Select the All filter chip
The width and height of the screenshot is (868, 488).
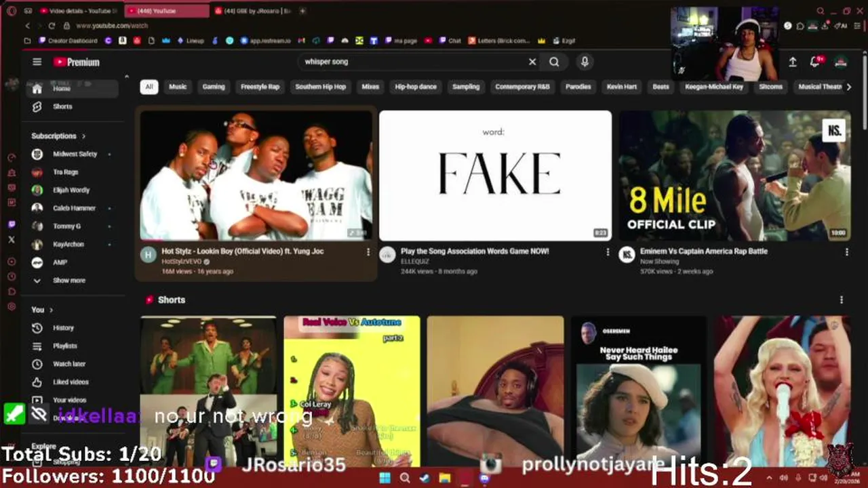click(x=149, y=87)
